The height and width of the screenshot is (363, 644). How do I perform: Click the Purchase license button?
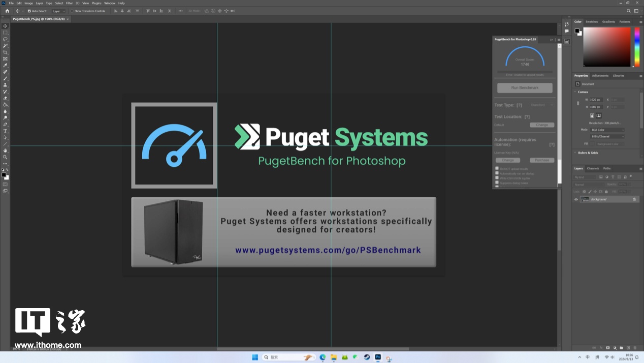pyautogui.click(x=541, y=160)
